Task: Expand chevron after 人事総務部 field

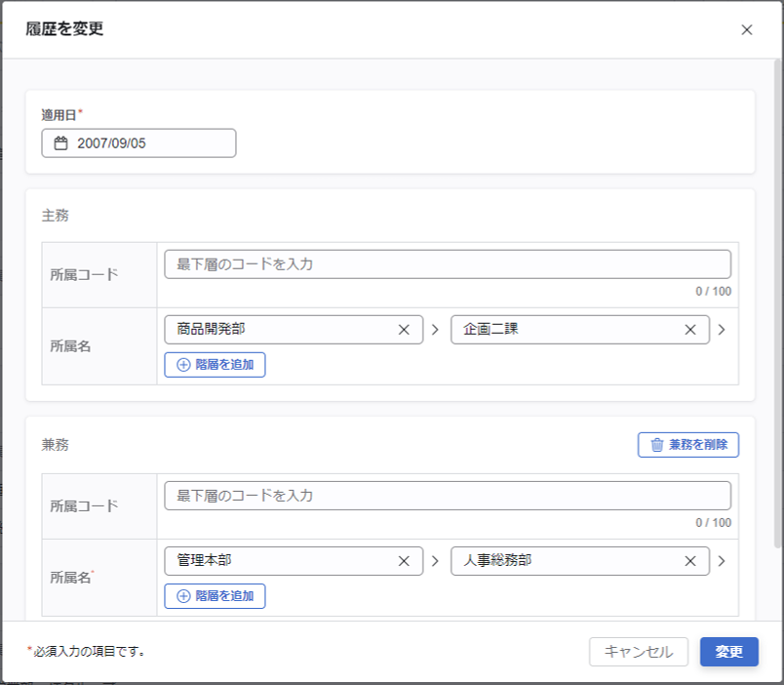Action: 722,561
